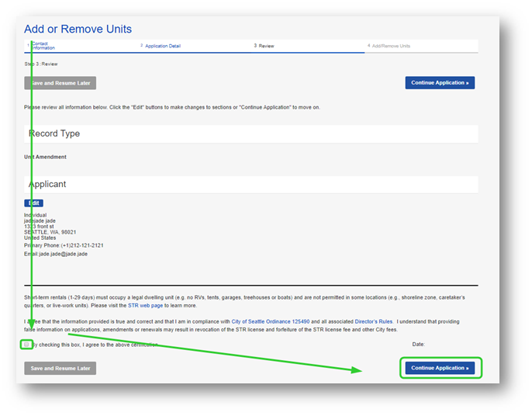Open the Application Detail step
This screenshot has height=416, width=532.
coord(162,46)
